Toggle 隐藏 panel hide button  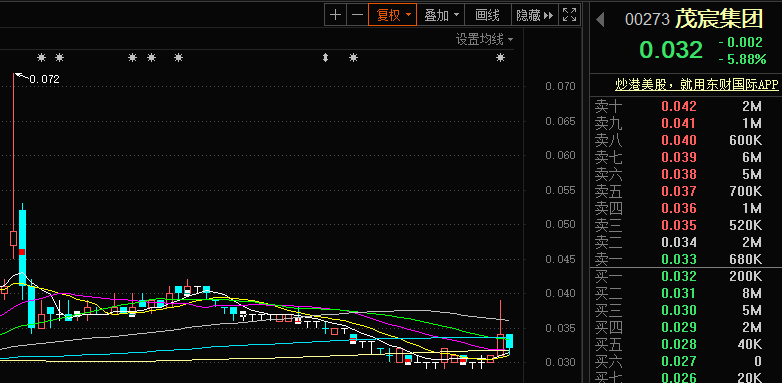(x=535, y=15)
